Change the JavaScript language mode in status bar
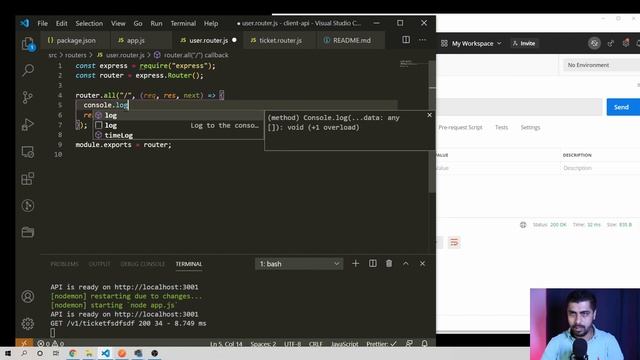640x360 pixels. [x=344, y=344]
